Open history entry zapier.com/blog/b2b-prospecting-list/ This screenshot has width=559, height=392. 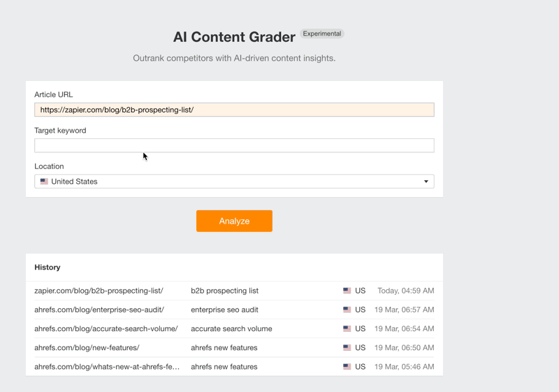[99, 291]
